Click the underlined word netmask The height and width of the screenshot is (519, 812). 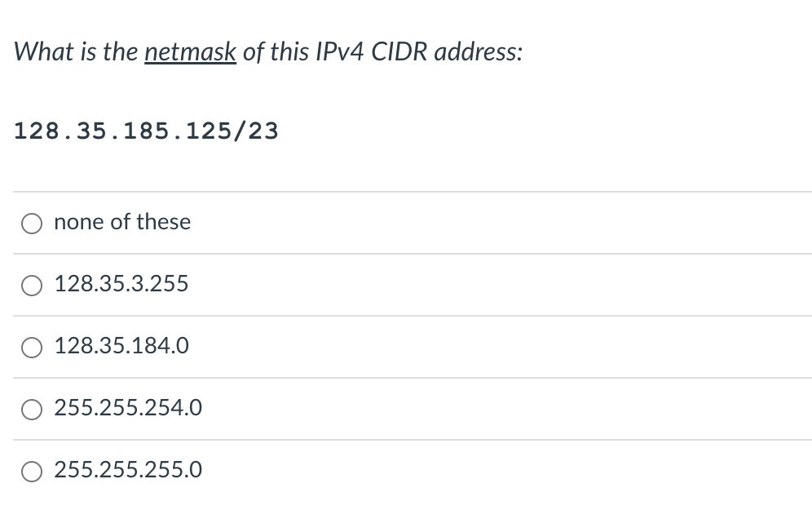tap(189, 51)
